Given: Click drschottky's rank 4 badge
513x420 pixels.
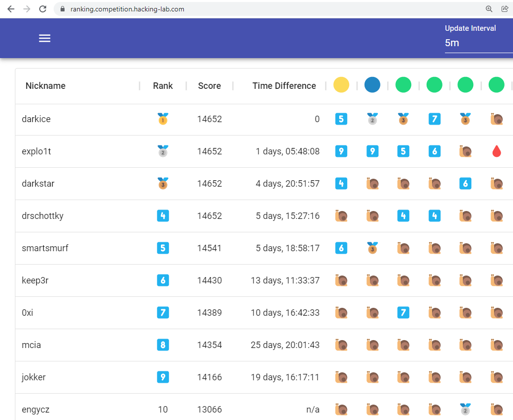Looking at the screenshot, I should point(163,216).
